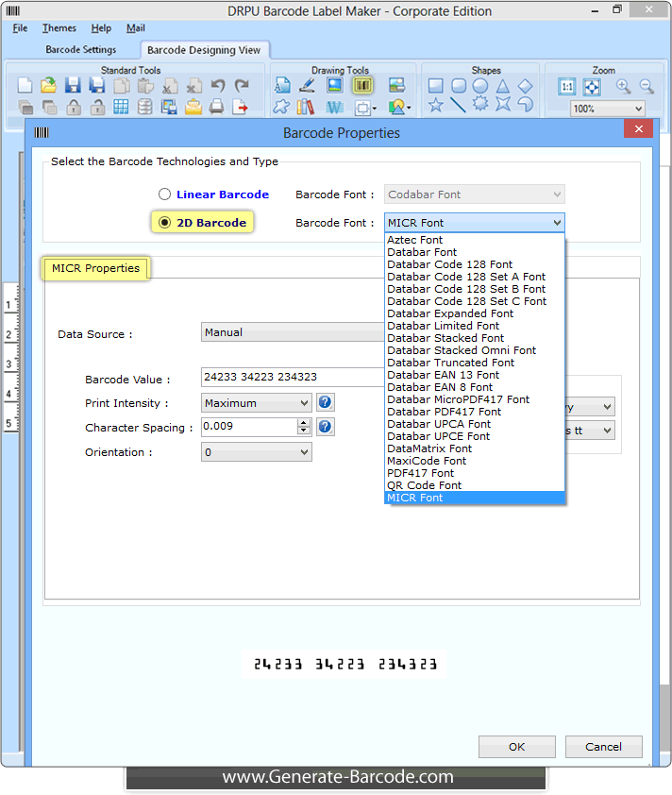672x795 pixels.
Task: Select the Signature pen tool
Action: [x=307, y=85]
